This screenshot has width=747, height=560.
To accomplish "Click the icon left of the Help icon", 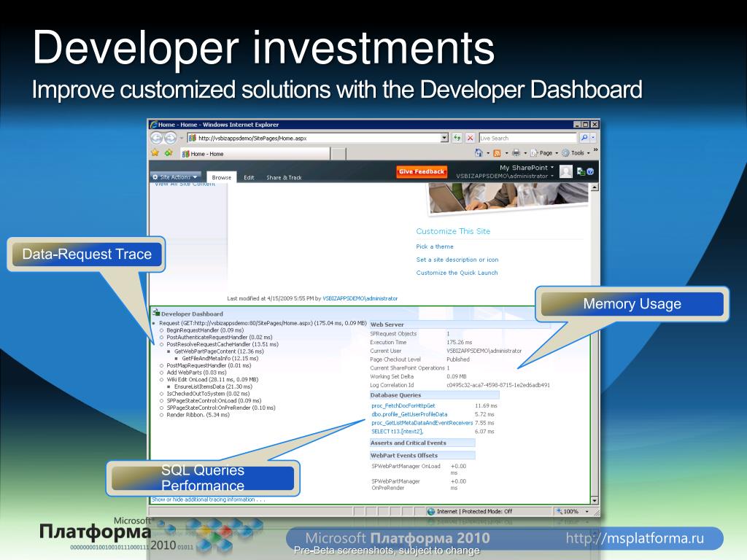I will [x=581, y=171].
